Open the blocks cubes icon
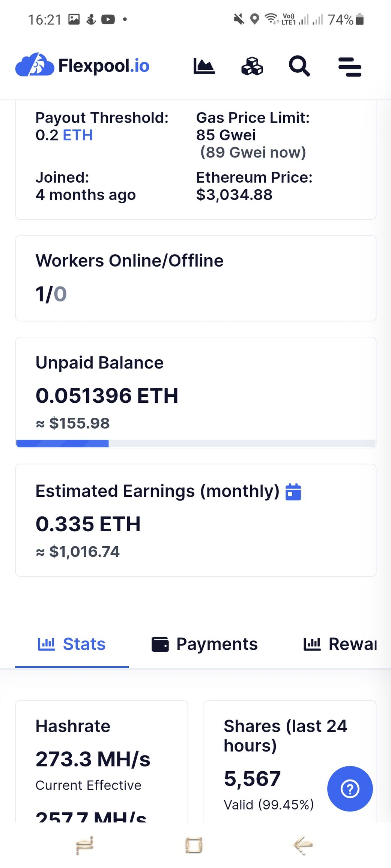 pyautogui.click(x=252, y=66)
